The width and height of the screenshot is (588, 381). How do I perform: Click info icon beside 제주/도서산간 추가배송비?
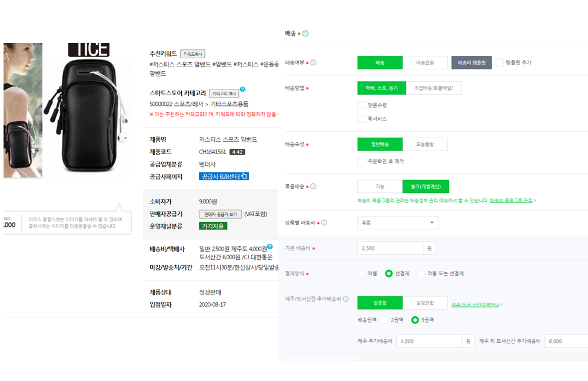[x=346, y=299]
